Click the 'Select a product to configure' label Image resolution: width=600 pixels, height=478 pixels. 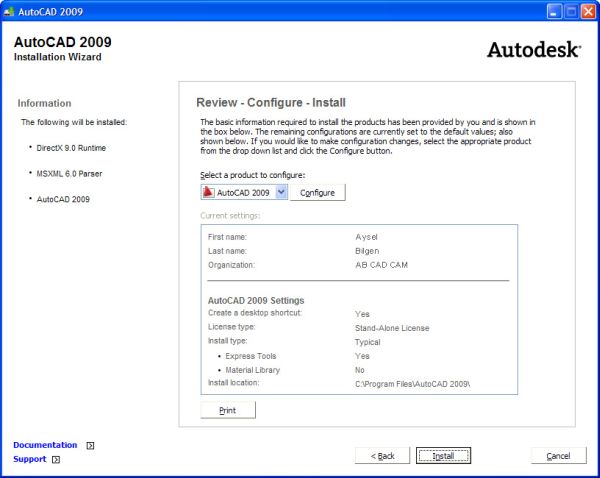click(x=253, y=175)
